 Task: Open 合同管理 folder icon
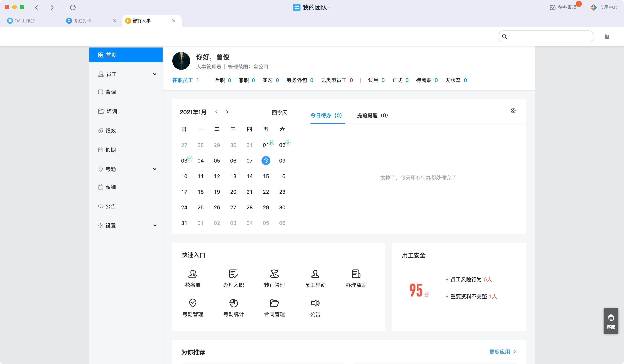click(274, 303)
